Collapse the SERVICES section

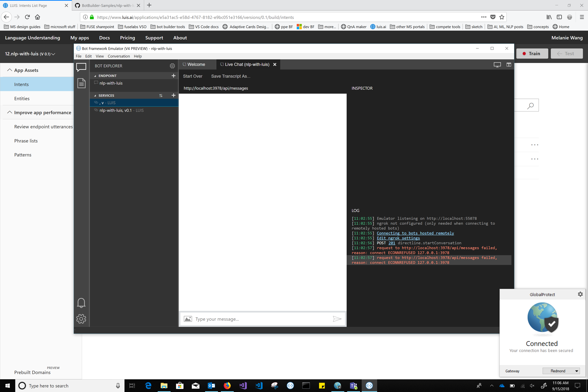[x=95, y=95]
